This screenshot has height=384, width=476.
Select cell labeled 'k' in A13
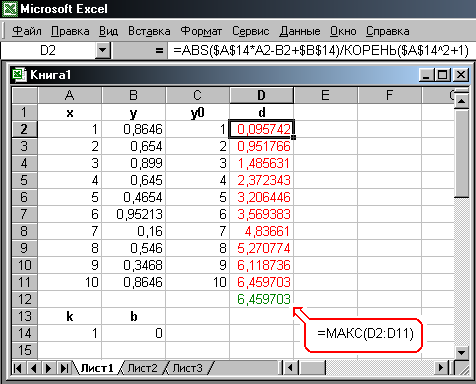70,316
